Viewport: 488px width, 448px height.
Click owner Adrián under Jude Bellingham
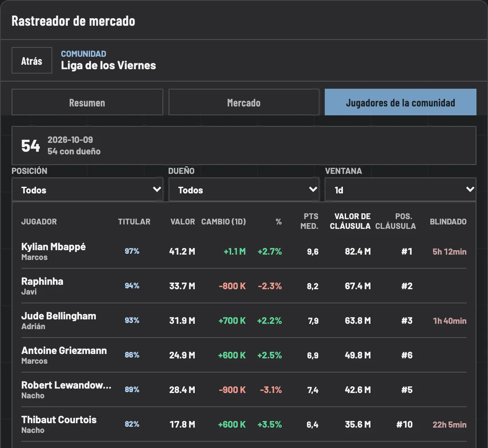tap(33, 326)
